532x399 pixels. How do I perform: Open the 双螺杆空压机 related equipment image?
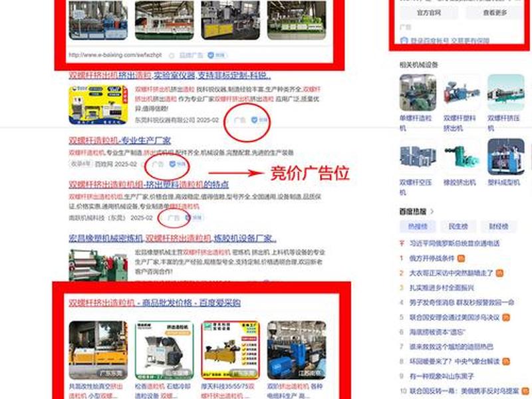click(418, 157)
